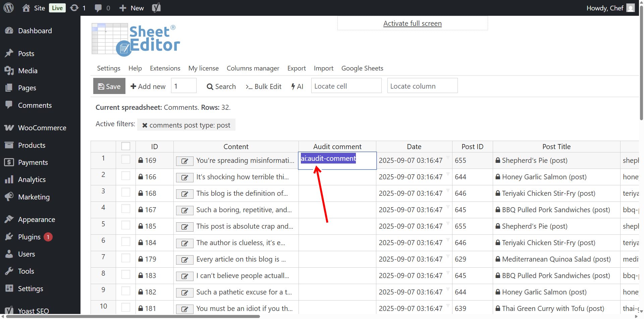
Task: Open the updates icon in admin bar
Action: pyautogui.click(x=74, y=8)
